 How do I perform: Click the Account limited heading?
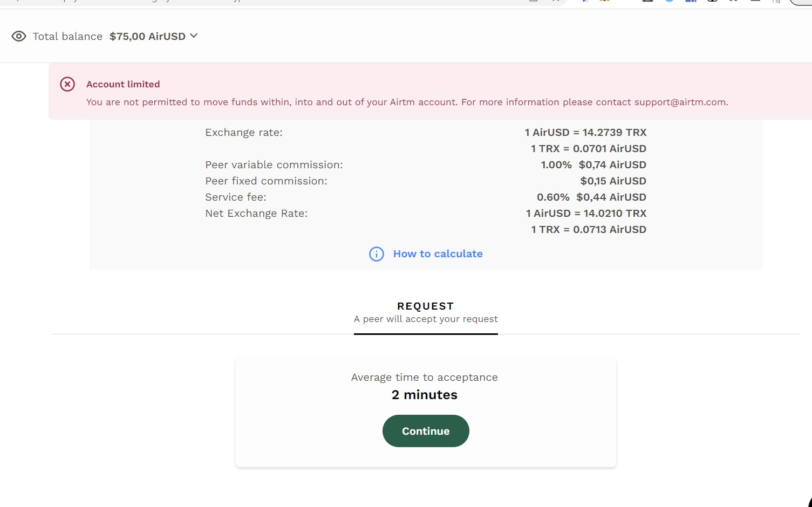click(123, 84)
